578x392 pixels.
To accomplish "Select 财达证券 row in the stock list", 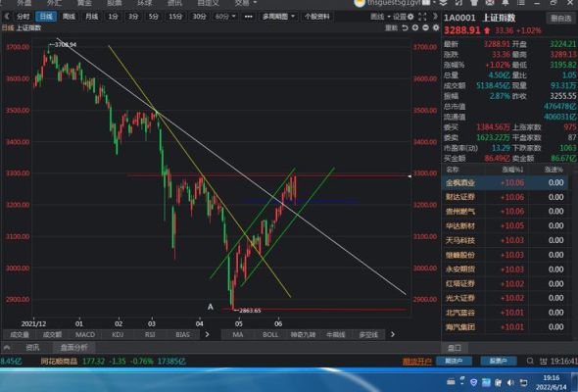I will (505, 197).
